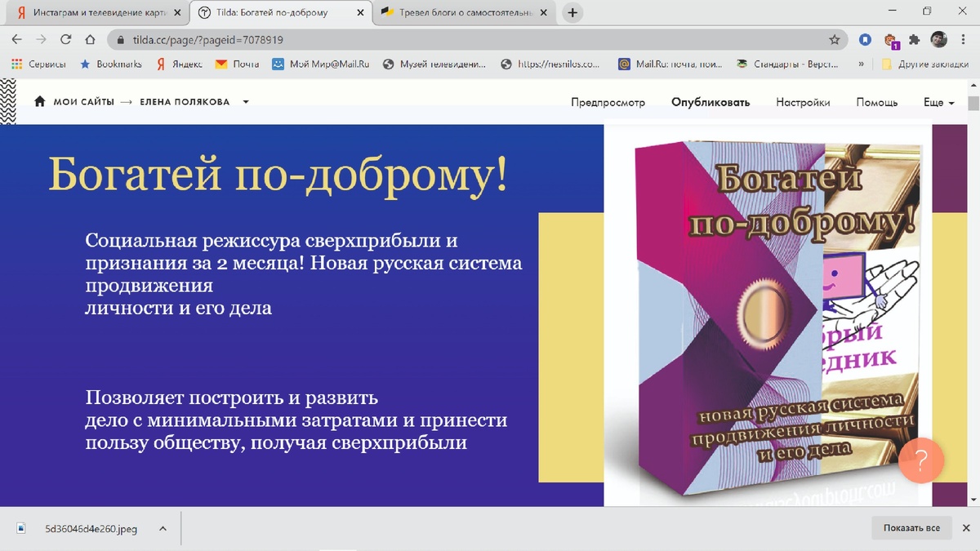Open the Помощь menu

(877, 102)
